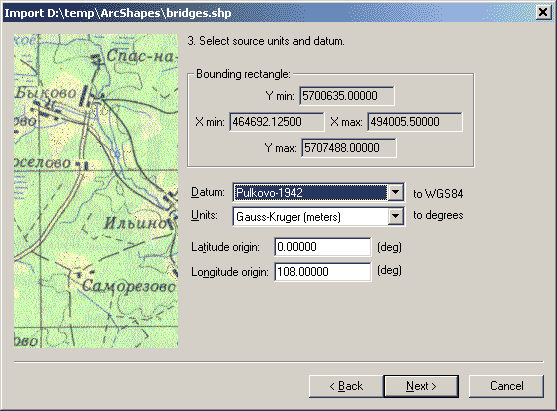The height and width of the screenshot is (411, 557).
Task: Click the Longitude origin input showing 108.00000
Action: point(323,272)
